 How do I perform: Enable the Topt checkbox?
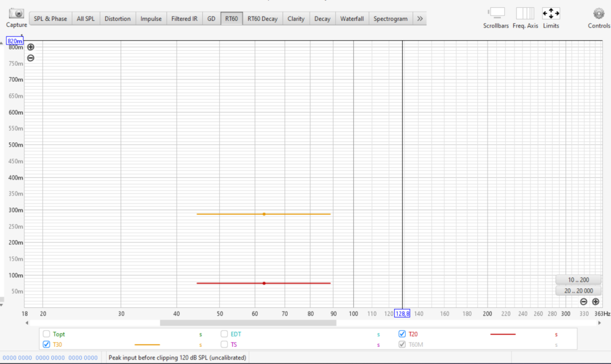pyautogui.click(x=46, y=334)
